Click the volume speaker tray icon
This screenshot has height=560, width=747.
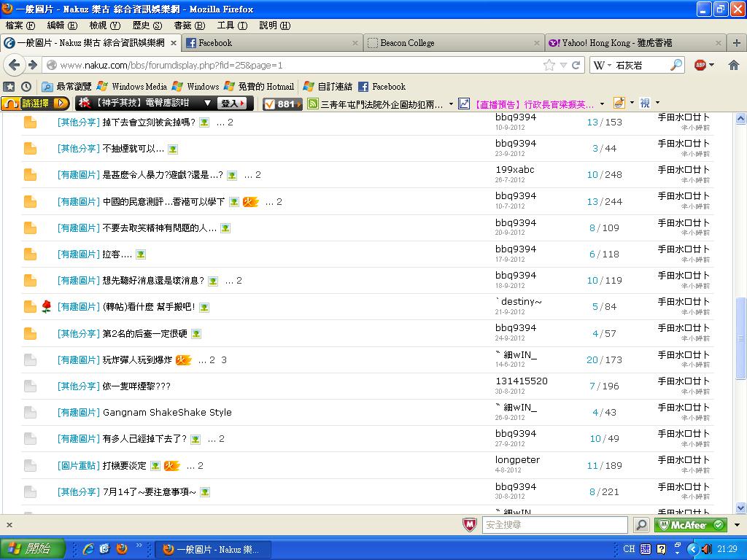708,549
